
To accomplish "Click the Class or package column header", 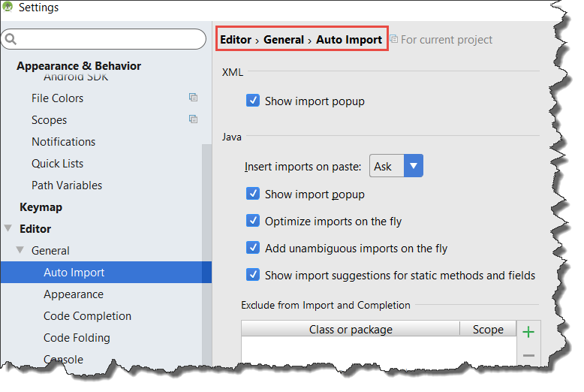I will pos(351,329).
